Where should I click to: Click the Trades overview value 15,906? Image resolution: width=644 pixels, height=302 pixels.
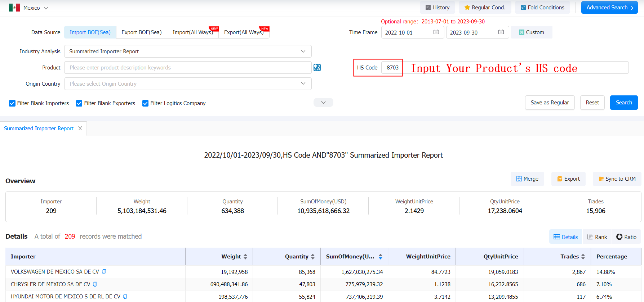[x=596, y=211]
